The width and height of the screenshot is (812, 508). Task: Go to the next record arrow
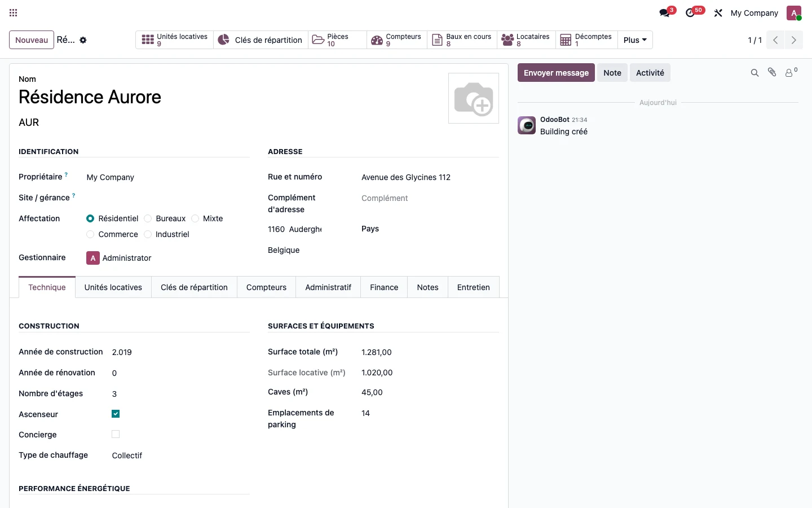pyautogui.click(x=794, y=40)
